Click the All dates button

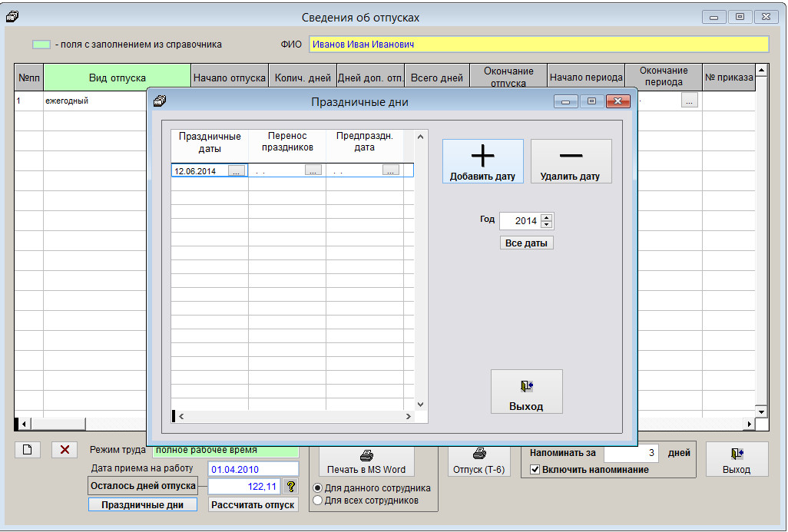(526, 243)
